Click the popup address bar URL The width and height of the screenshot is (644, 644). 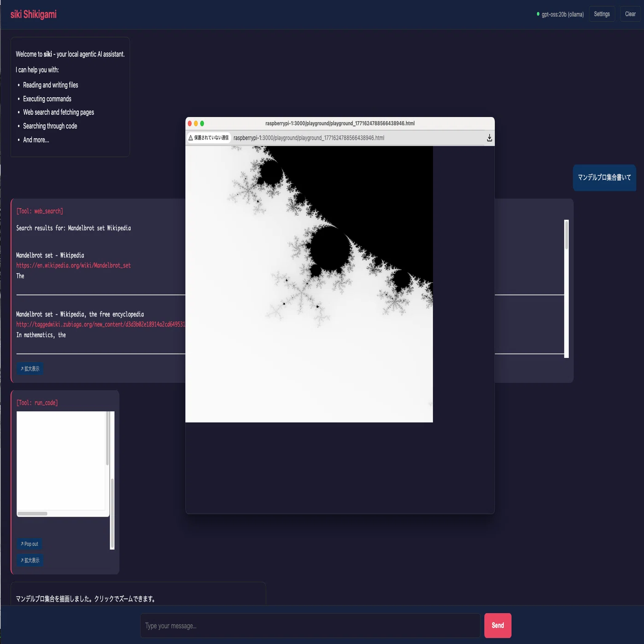coord(309,138)
